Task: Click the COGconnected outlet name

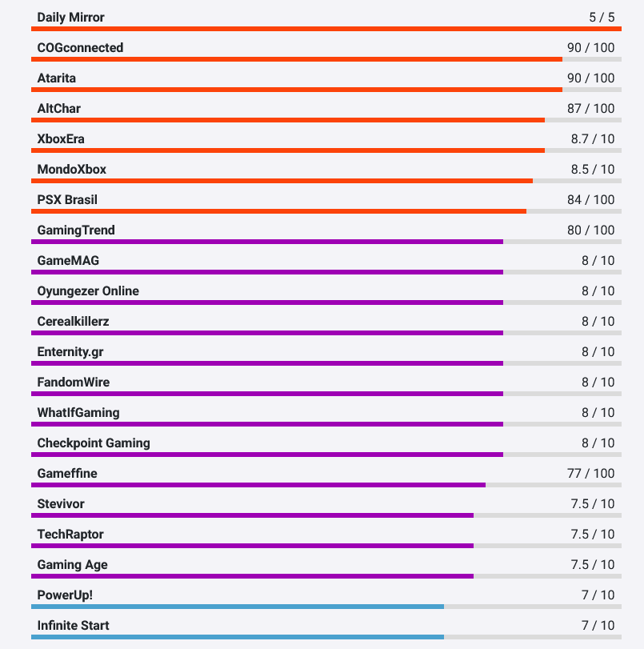Action: coord(80,47)
